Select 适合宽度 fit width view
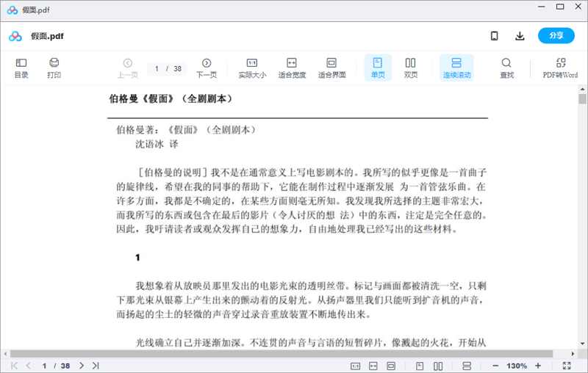Screen dimensions: 588x373 click(292, 68)
